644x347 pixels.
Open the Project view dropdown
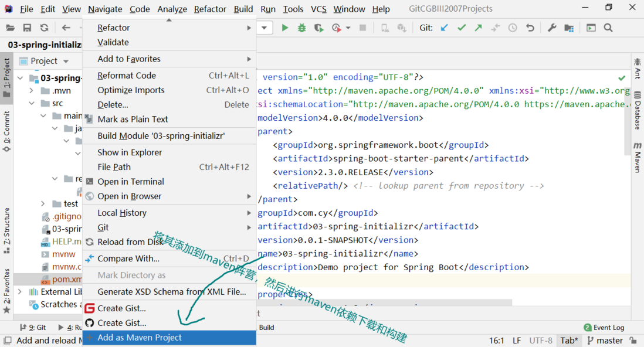pyautogui.click(x=66, y=61)
